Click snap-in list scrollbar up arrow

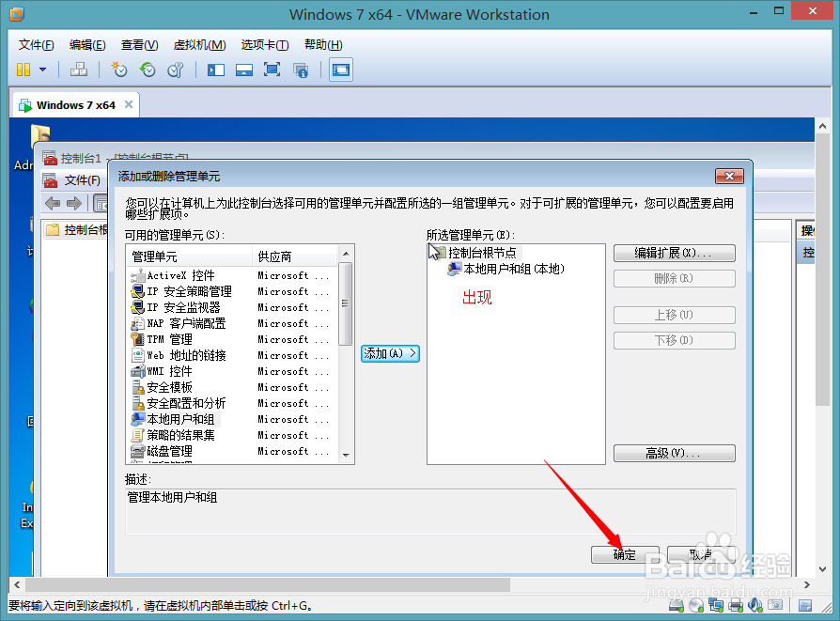pyautogui.click(x=346, y=254)
